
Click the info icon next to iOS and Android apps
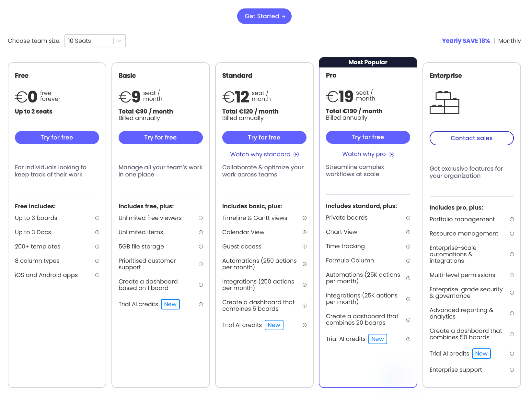pos(97,275)
